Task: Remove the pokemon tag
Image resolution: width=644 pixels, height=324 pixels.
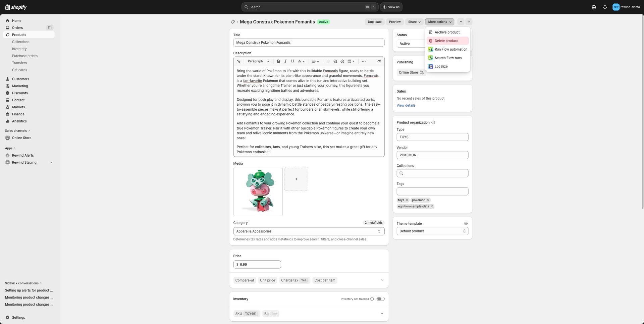Action: (x=428, y=200)
